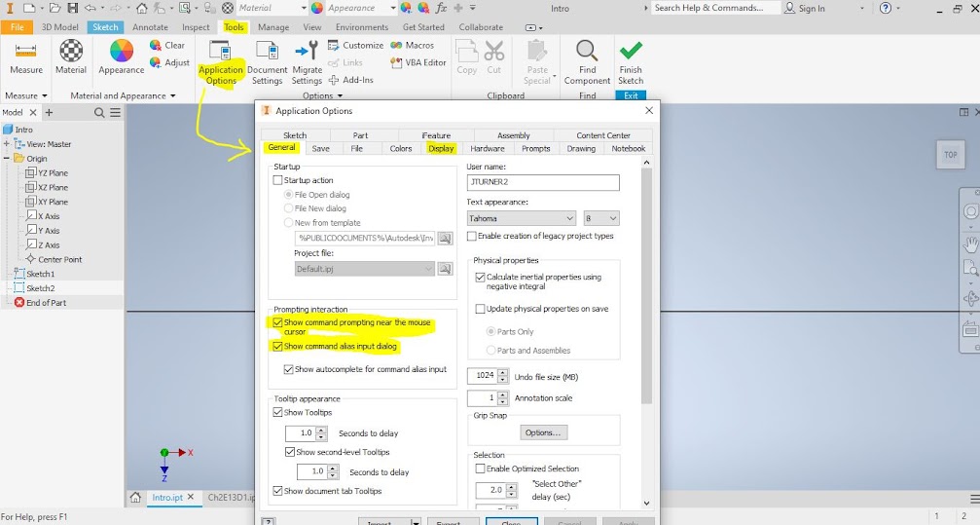Viewport: 980px width, 525px height.
Task: Open the File menu
Action: [17, 27]
